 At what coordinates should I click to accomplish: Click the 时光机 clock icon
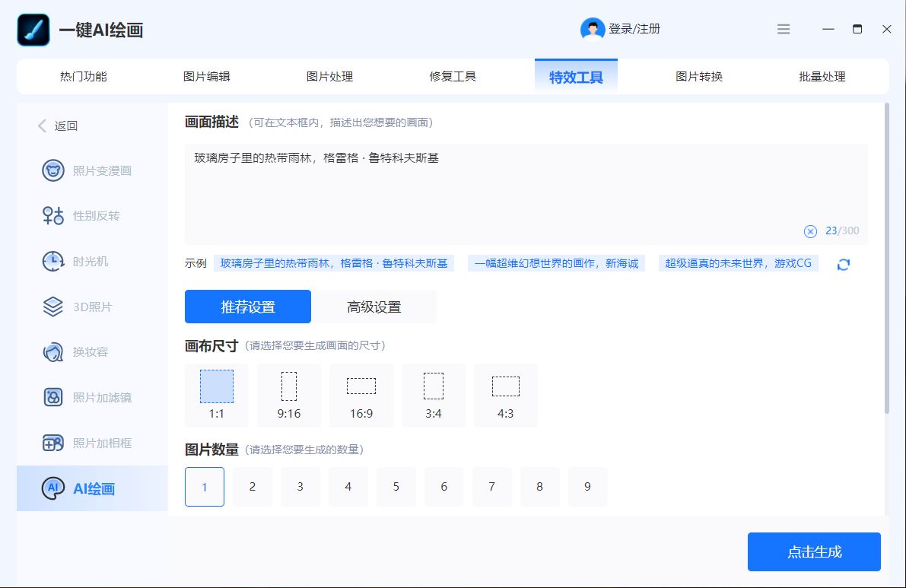(x=53, y=261)
